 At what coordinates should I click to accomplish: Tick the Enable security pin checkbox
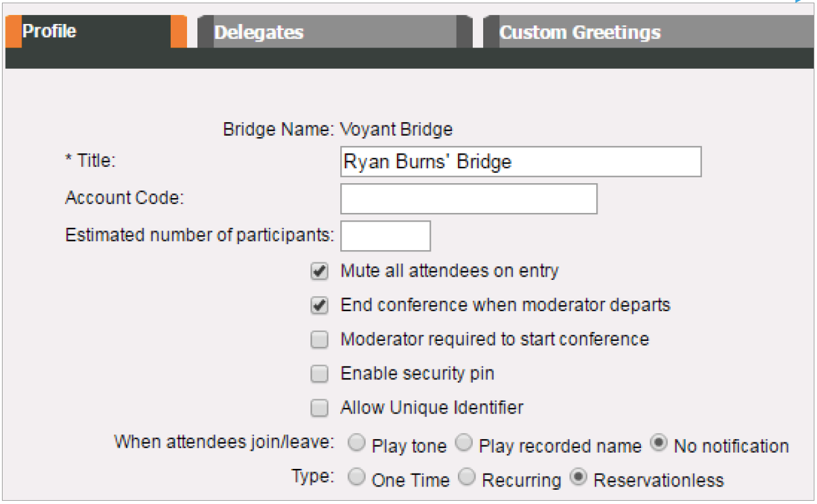point(320,374)
